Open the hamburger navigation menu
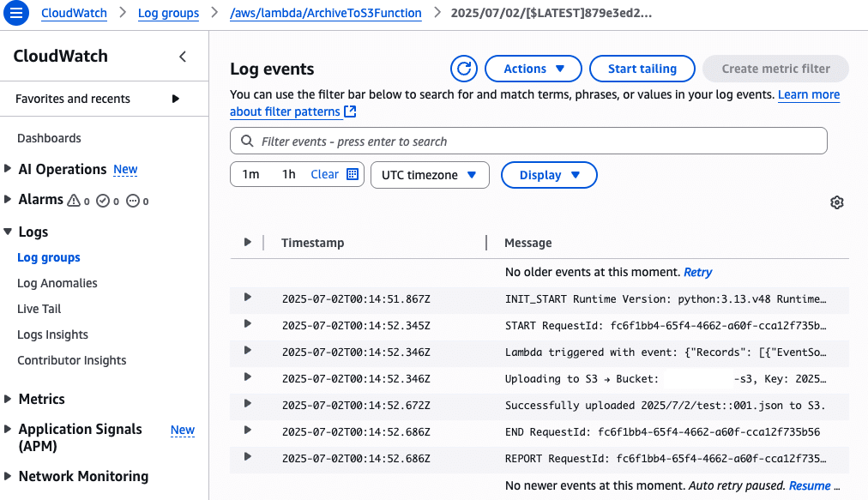868x500 pixels. (16, 12)
